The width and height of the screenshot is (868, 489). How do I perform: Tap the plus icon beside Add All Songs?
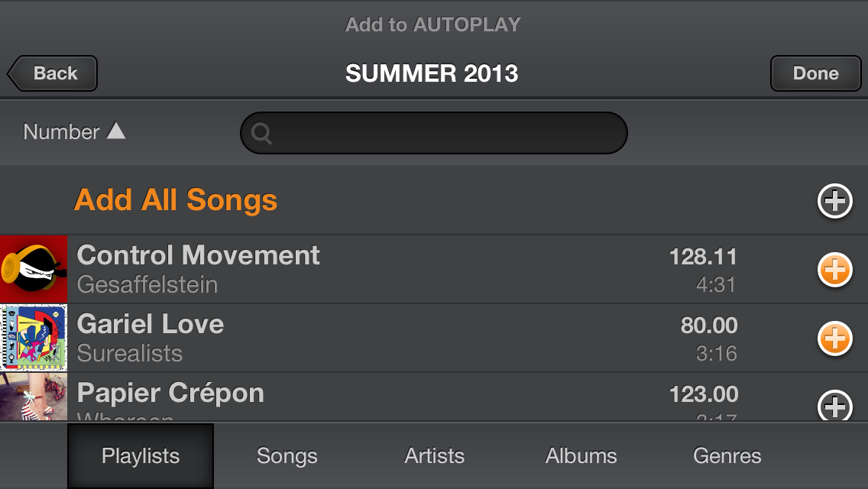834,201
